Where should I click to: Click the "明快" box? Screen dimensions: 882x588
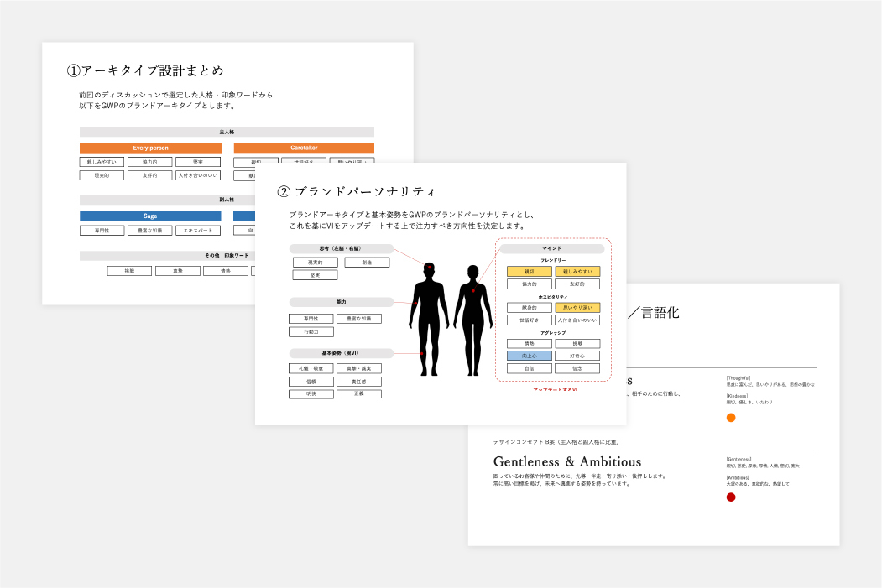click(311, 394)
